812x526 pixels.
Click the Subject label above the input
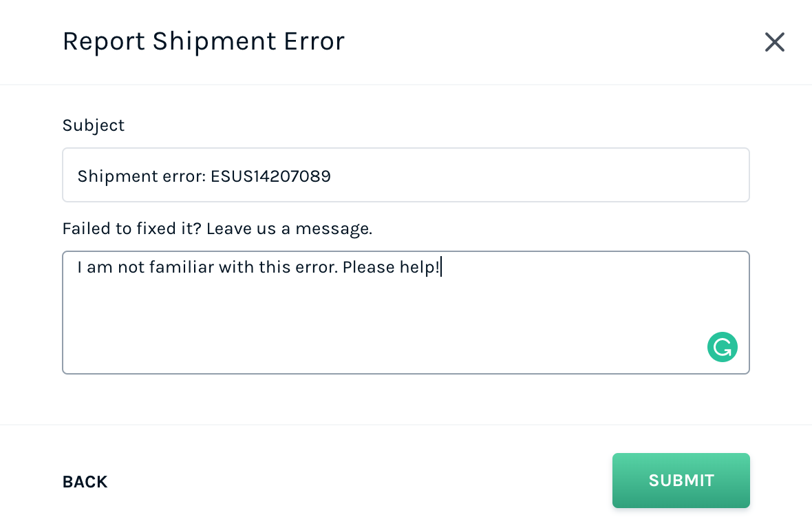click(94, 125)
